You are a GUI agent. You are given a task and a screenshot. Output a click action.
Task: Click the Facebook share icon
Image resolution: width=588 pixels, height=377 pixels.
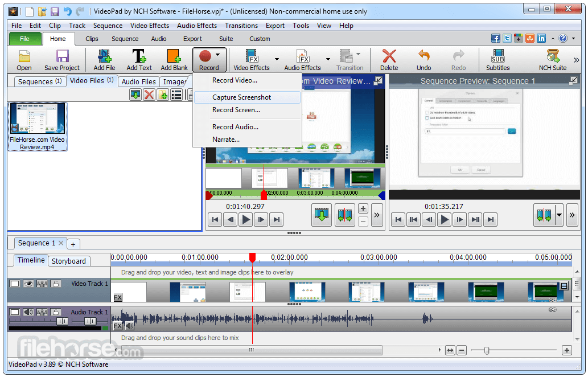(495, 38)
